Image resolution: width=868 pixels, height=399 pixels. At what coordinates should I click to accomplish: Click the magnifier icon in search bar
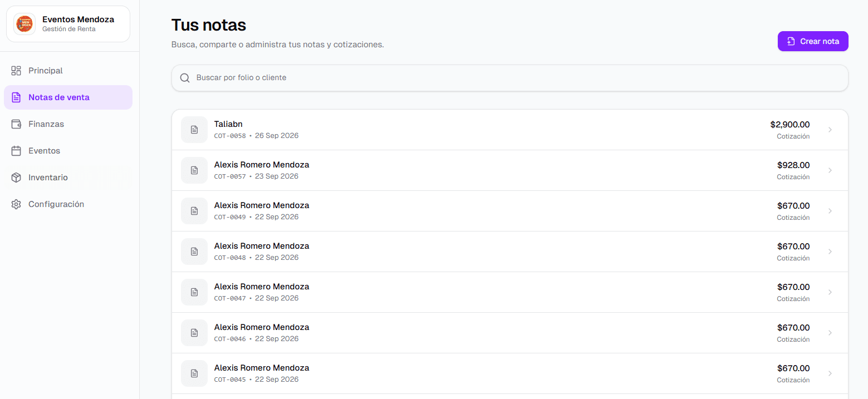pyautogui.click(x=185, y=78)
